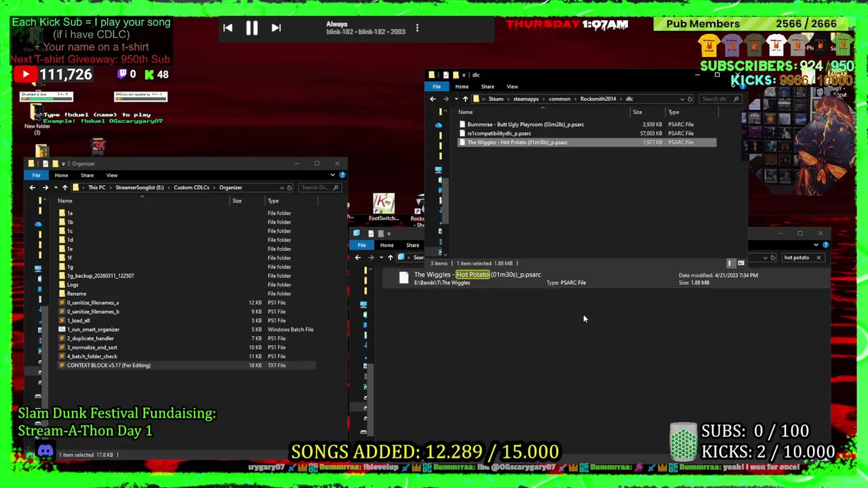Image resolution: width=868 pixels, height=488 pixels.
Task: Expand address history dropdown in dlc window
Action: (x=682, y=99)
